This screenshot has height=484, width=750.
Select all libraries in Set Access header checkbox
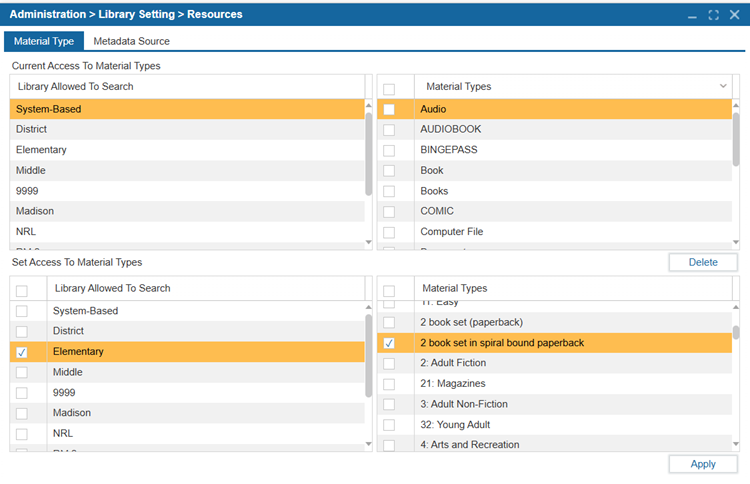coord(22,291)
